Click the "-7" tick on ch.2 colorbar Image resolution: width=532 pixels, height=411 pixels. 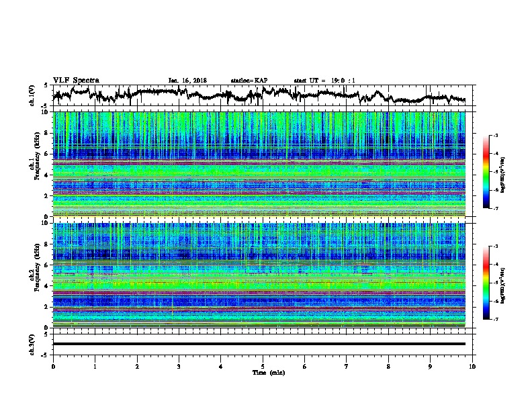tap(496, 320)
